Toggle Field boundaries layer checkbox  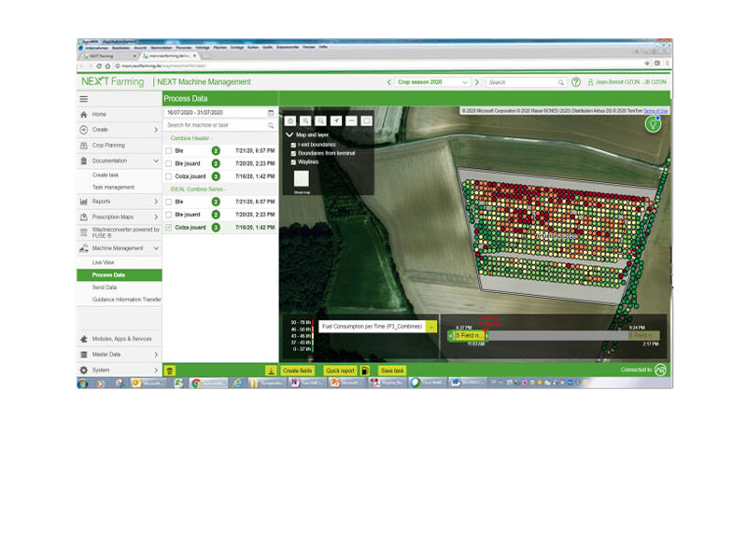point(293,145)
